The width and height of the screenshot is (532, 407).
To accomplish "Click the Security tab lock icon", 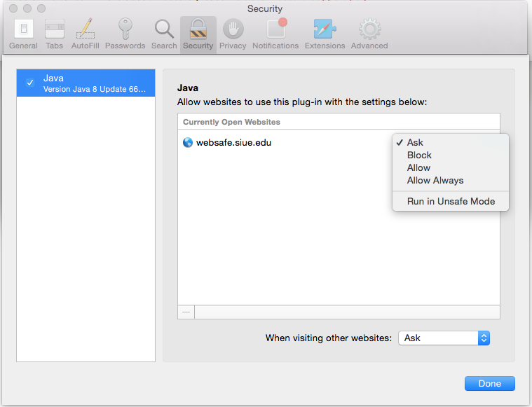I will pyautogui.click(x=198, y=34).
